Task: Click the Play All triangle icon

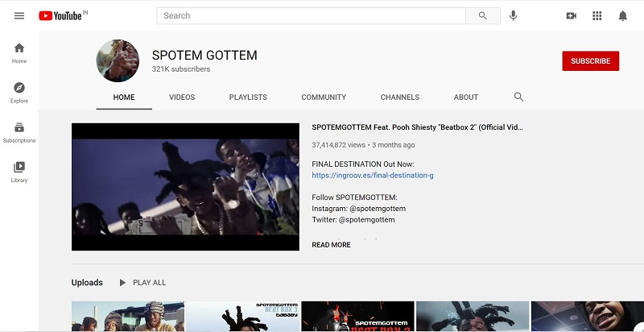Action: (122, 283)
